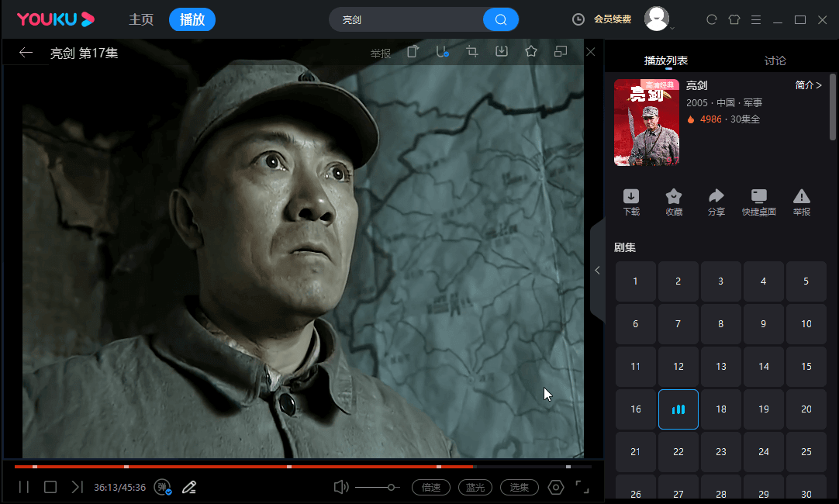Switch to mini window mode icon
The width and height of the screenshot is (839, 504).
560,51
